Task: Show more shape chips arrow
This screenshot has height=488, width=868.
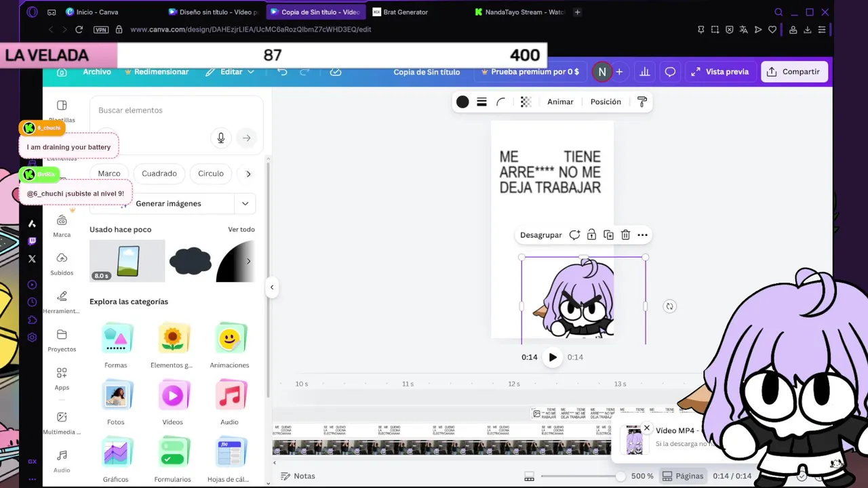Action: point(248,174)
